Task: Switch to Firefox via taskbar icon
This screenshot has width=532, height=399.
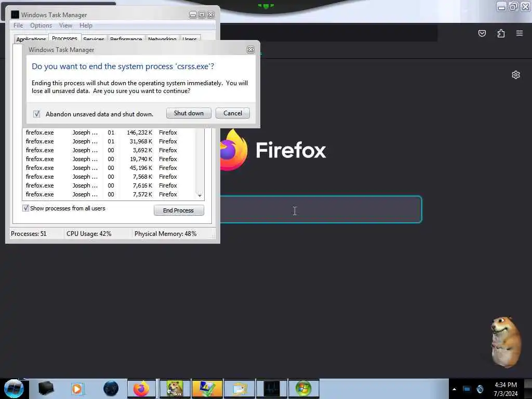Action: [141, 389]
